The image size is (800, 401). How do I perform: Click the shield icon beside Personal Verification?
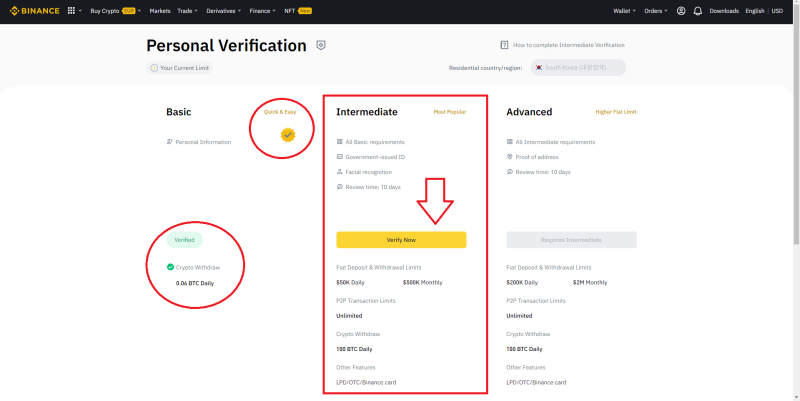pos(320,45)
